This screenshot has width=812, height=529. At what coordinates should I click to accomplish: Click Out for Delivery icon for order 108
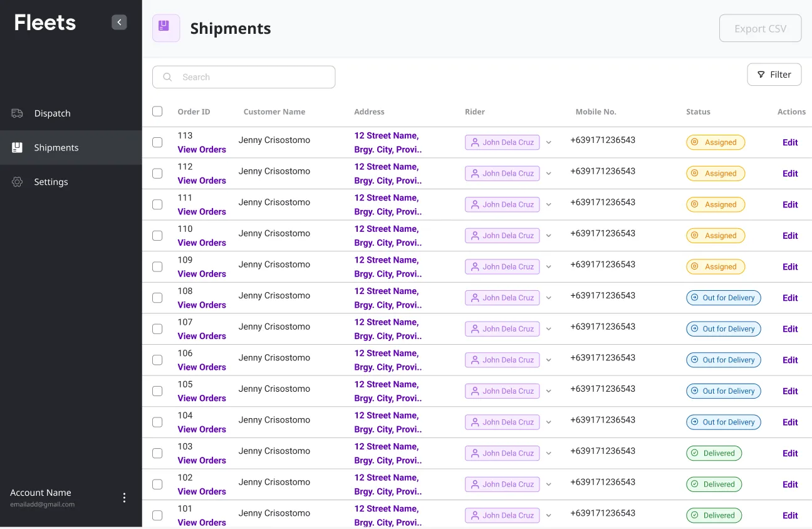click(694, 298)
